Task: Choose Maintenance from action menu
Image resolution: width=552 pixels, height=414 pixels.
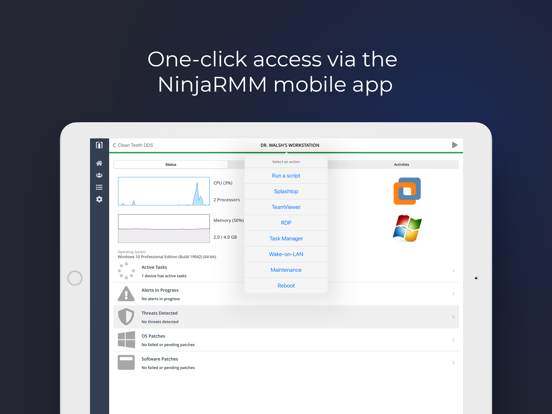Action: pos(286,270)
